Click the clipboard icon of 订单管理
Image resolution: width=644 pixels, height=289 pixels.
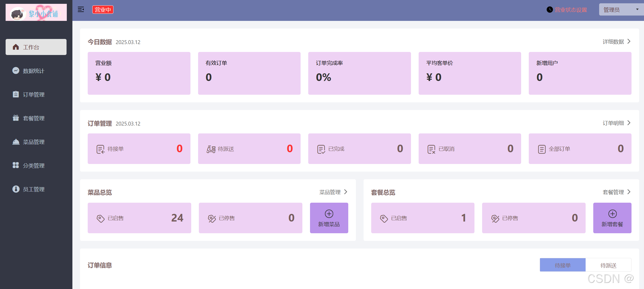tap(16, 94)
